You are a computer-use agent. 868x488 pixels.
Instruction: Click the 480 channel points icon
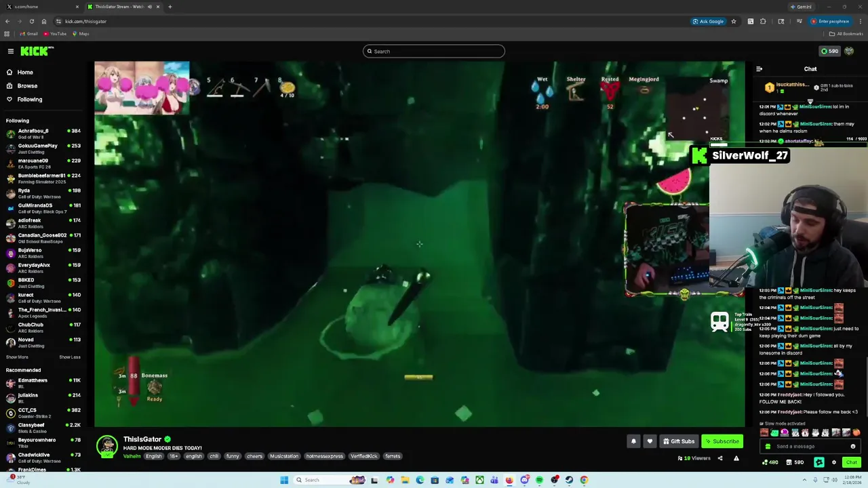770,462
